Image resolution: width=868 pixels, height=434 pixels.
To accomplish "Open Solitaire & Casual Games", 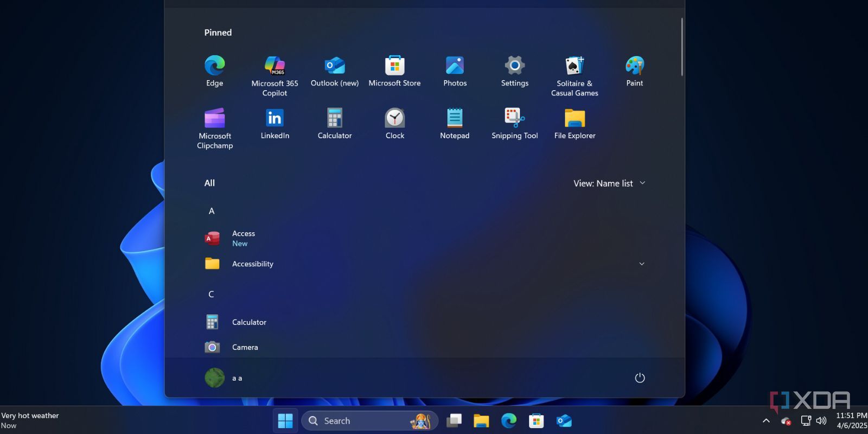I will [x=575, y=66].
